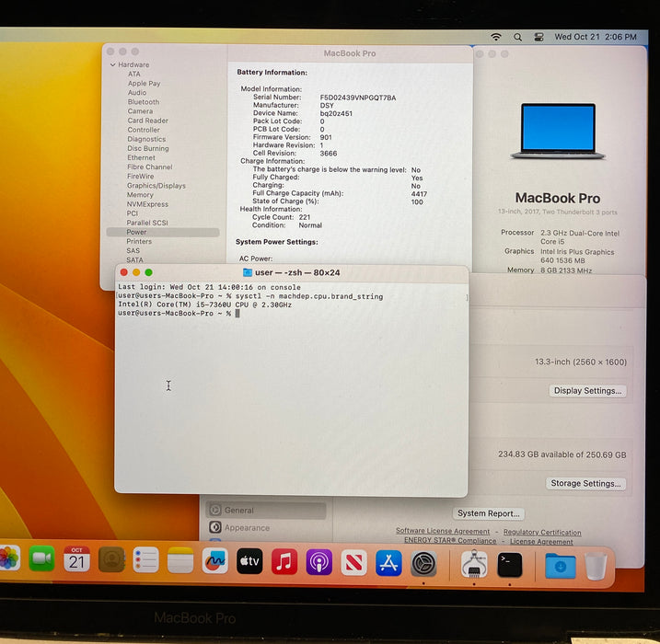Viewport: 660px width, 644px height.
Task: Select Graphics/Displays in the hardware list
Action: click(x=156, y=186)
